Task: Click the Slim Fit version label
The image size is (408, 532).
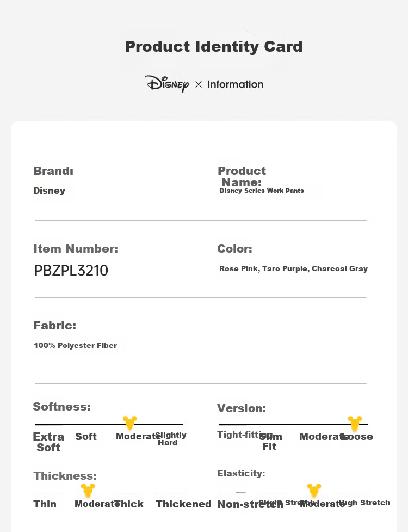Action: point(270,442)
